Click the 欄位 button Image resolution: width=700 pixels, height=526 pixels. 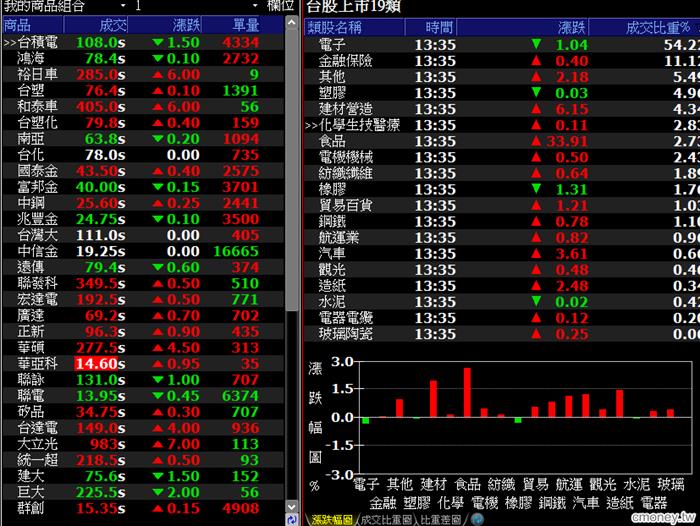click(281, 6)
